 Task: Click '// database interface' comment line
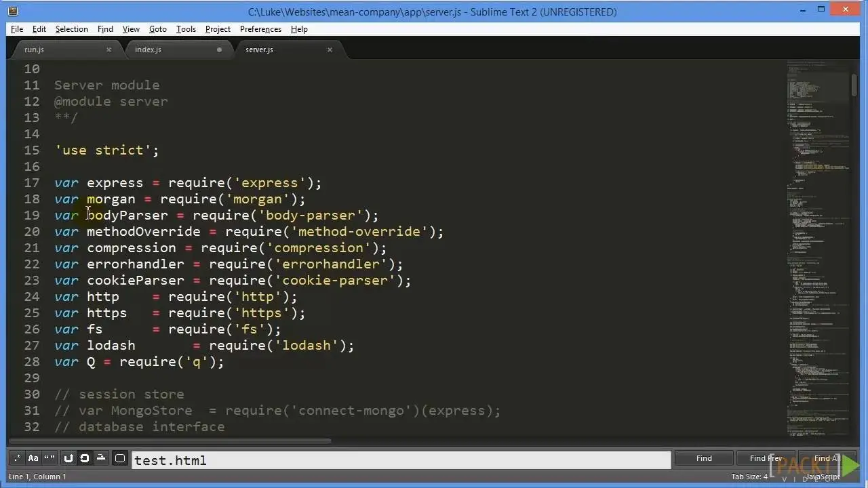pyautogui.click(x=140, y=426)
